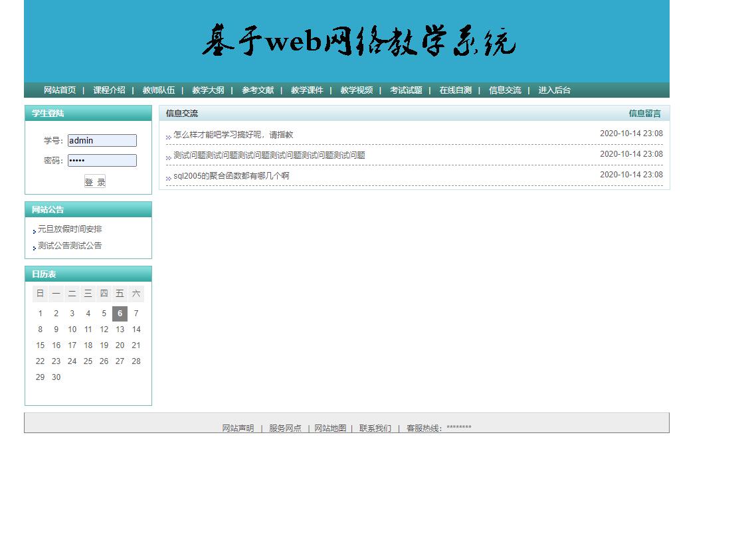The image size is (754, 560).
Task: Click the 学号 input showing admin
Action: [102, 140]
